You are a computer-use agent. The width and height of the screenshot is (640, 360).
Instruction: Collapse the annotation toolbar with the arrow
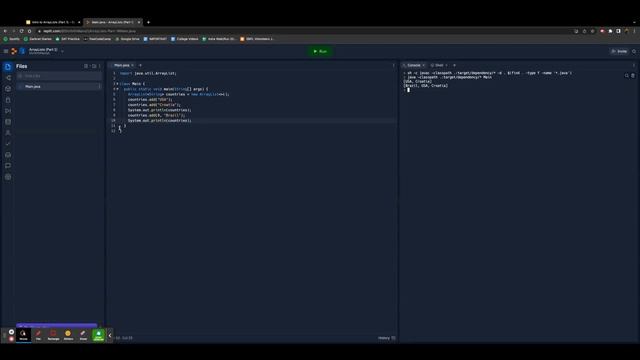(x=110, y=335)
